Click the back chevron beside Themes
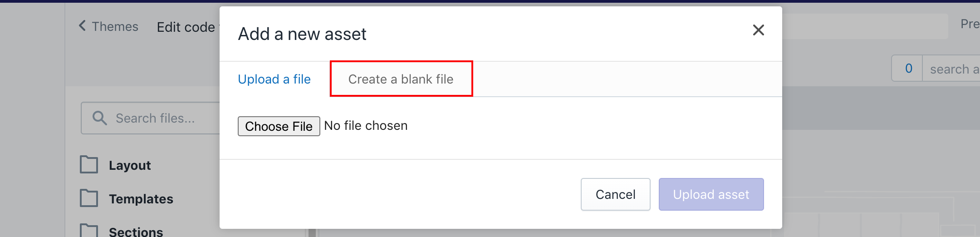The width and height of the screenshot is (980, 237). click(x=82, y=26)
